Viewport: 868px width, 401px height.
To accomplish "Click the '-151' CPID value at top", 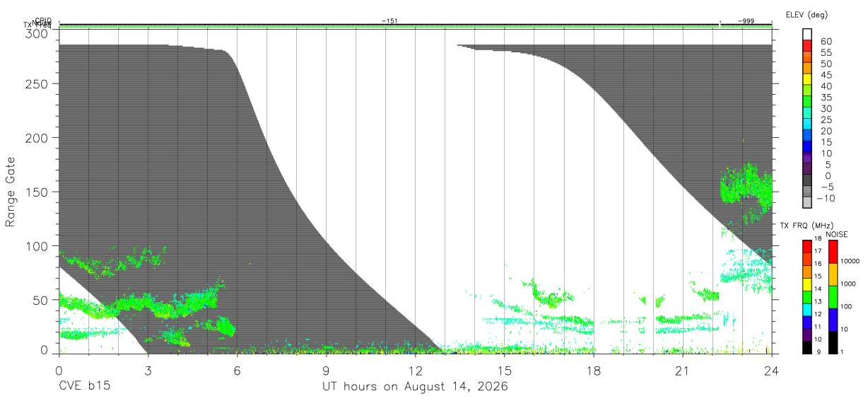I will tap(389, 21).
